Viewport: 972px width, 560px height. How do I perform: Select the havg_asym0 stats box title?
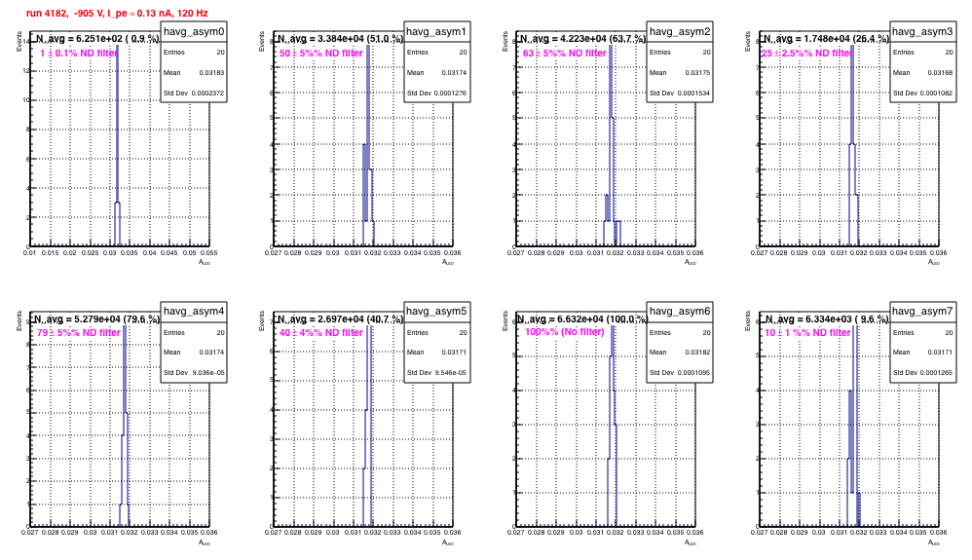point(194,31)
